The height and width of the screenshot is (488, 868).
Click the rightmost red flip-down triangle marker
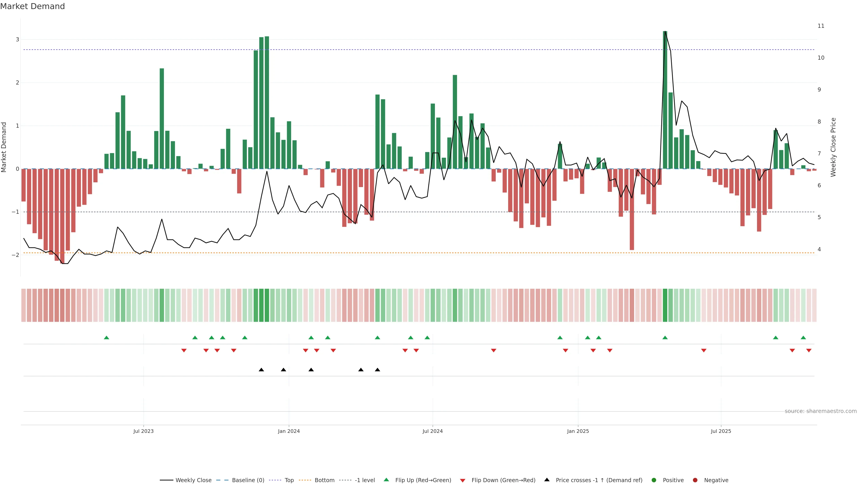click(x=809, y=351)
